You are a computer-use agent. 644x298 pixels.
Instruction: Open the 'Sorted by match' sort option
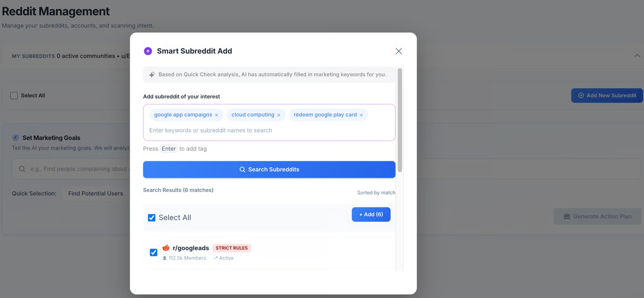376,193
